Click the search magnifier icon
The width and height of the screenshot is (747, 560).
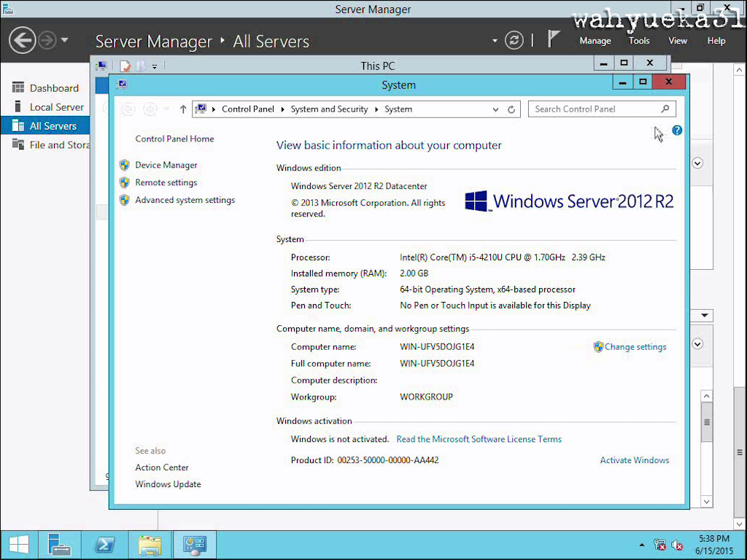pyautogui.click(x=665, y=109)
